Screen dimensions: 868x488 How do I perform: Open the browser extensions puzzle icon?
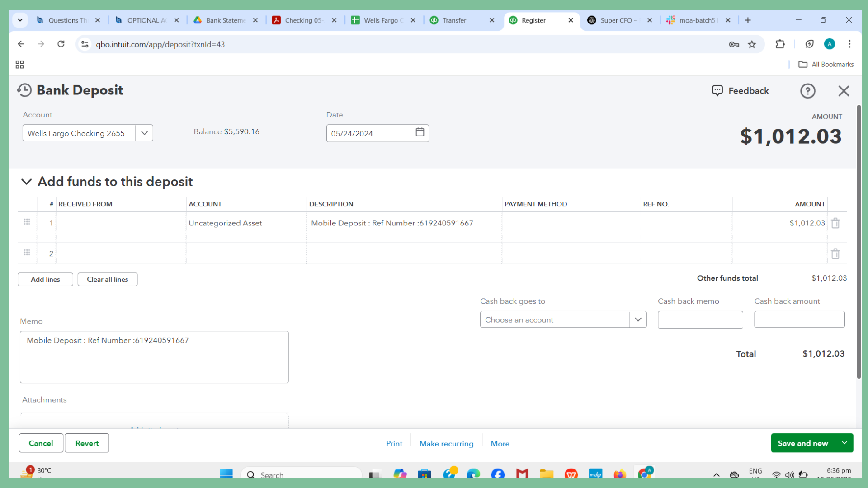780,44
